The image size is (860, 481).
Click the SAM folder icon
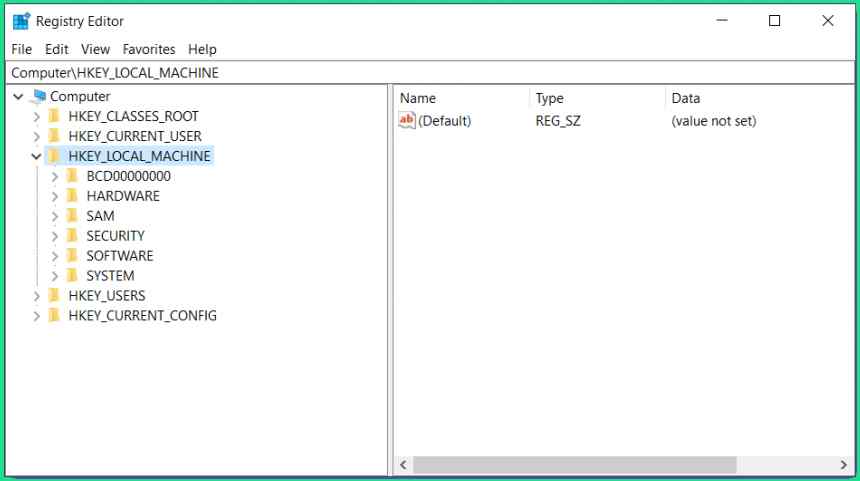[x=72, y=216]
